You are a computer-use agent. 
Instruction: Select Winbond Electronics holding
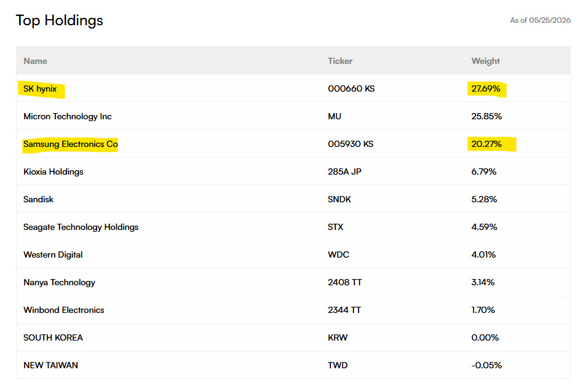point(64,310)
